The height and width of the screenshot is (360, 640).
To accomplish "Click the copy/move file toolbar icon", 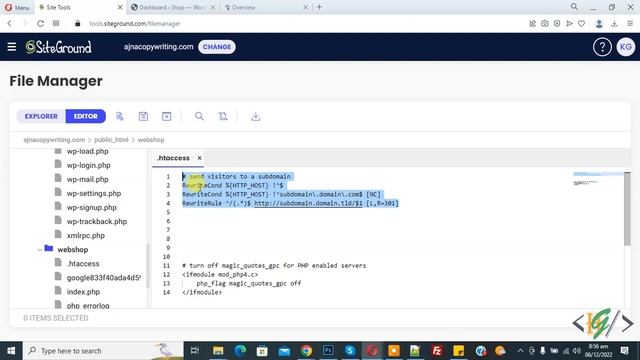I will click(x=223, y=116).
